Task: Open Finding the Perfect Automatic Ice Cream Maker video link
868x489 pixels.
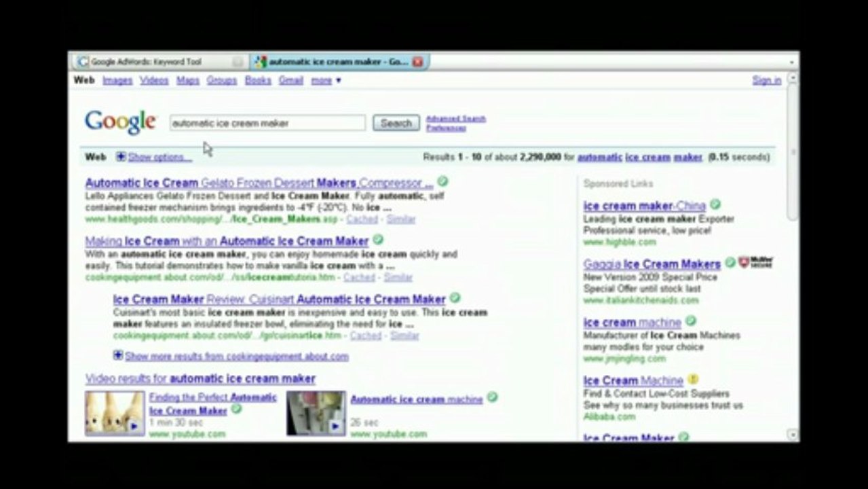Action: pos(213,404)
